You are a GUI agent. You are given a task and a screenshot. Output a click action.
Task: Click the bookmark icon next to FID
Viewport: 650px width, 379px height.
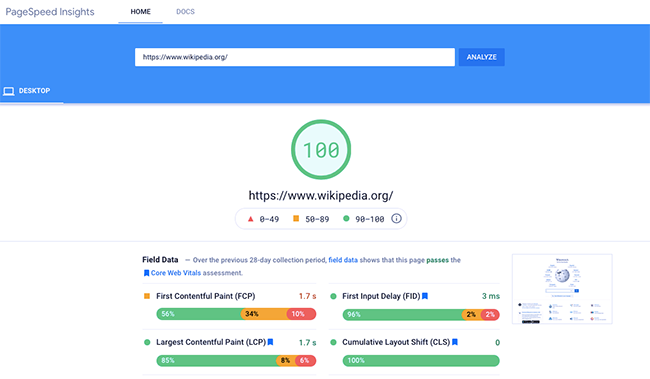(425, 296)
